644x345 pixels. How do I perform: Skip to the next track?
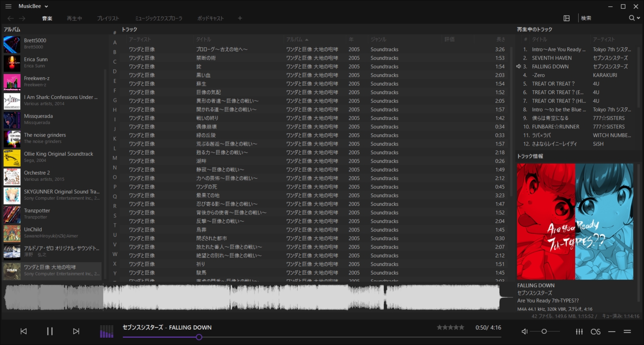click(76, 331)
